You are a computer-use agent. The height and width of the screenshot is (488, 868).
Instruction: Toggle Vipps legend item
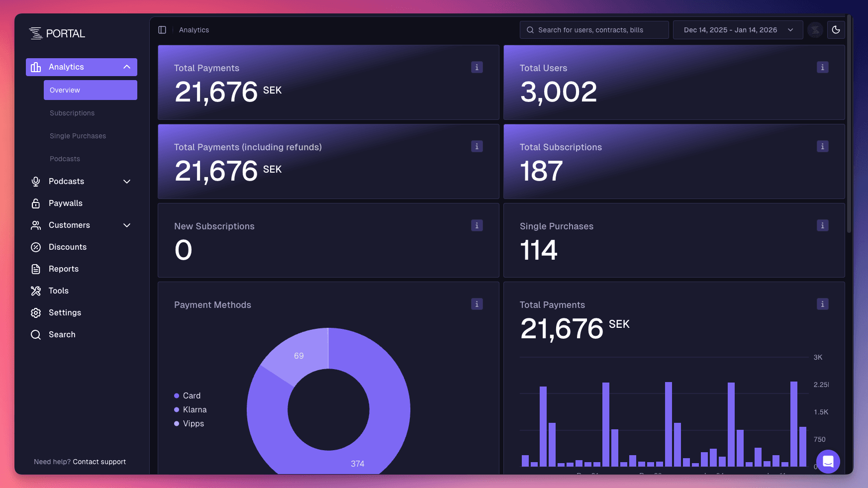[x=189, y=423]
